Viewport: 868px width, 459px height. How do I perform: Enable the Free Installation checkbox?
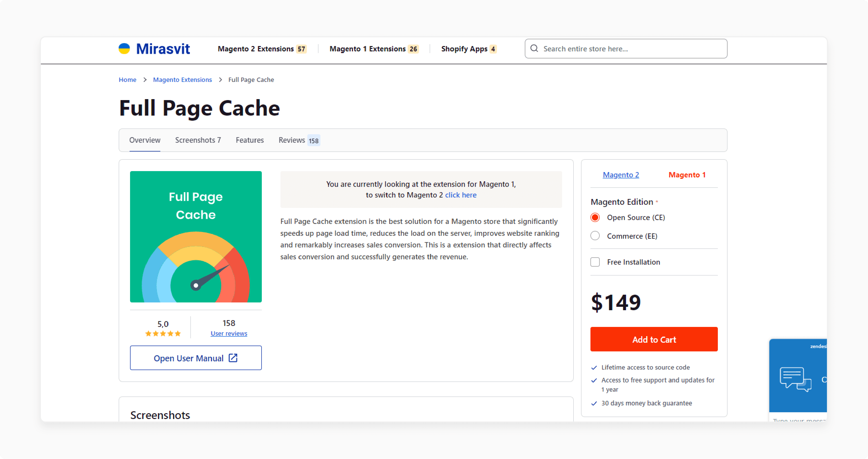coord(595,262)
